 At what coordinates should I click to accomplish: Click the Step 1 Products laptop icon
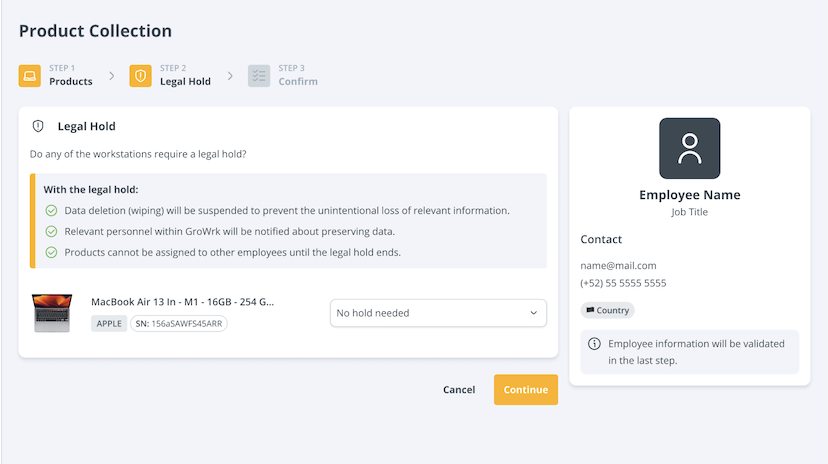pyautogui.click(x=30, y=76)
